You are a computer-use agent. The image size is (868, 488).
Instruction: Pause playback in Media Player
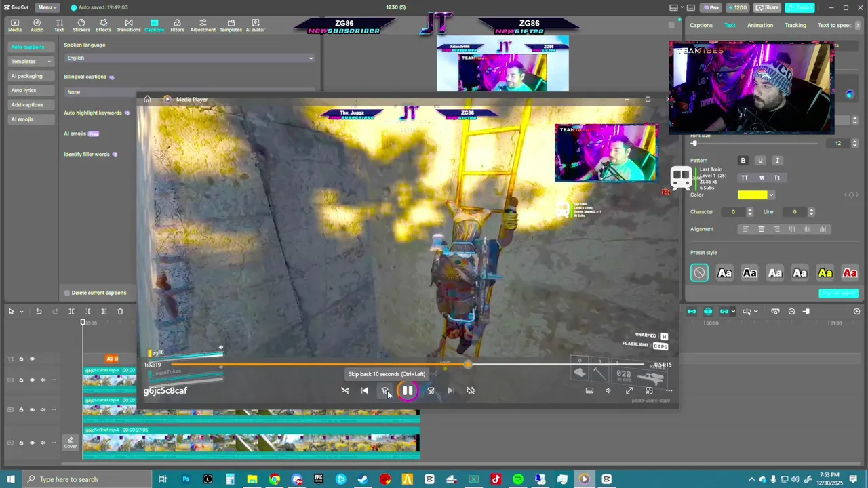(x=408, y=390)
